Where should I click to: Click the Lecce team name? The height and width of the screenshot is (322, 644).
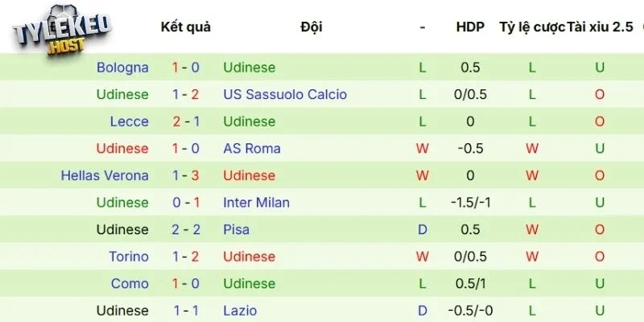click(x=130, y=122)
